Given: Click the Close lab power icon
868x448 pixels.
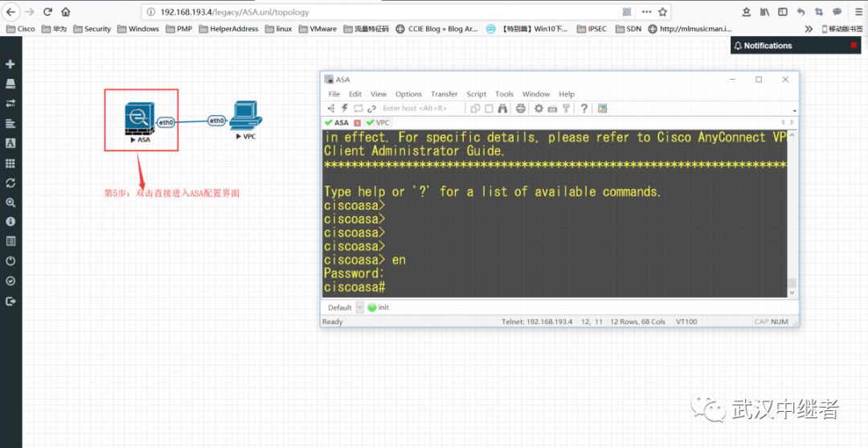Looking at the screenshot, I should click(10, 261).
